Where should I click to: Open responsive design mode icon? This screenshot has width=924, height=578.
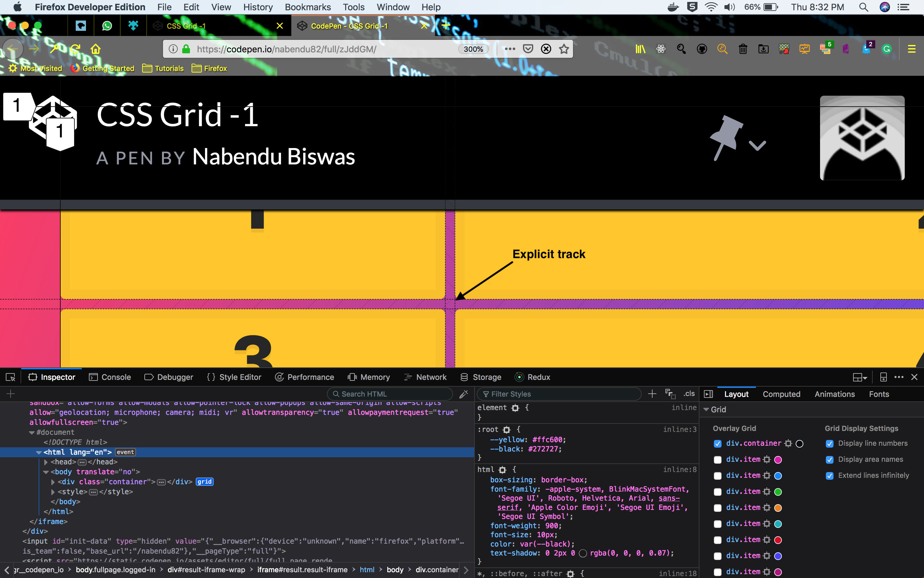[x=883, y=377]
